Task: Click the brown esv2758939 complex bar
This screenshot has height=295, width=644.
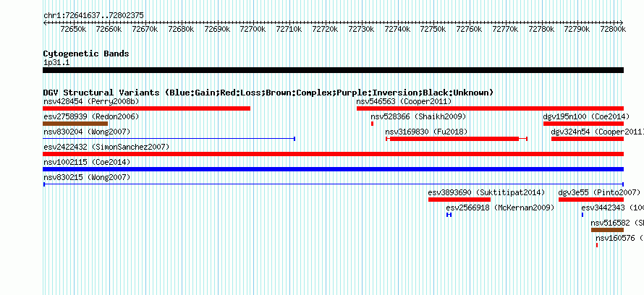Action: tap(75, 124)
